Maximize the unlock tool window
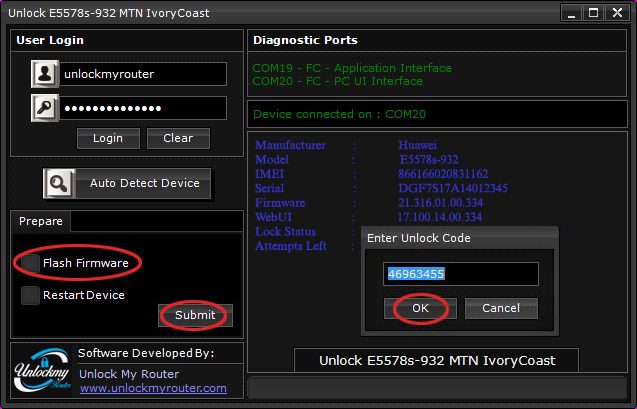The height and width of the screenshot is (409, 637). (593, 13)
